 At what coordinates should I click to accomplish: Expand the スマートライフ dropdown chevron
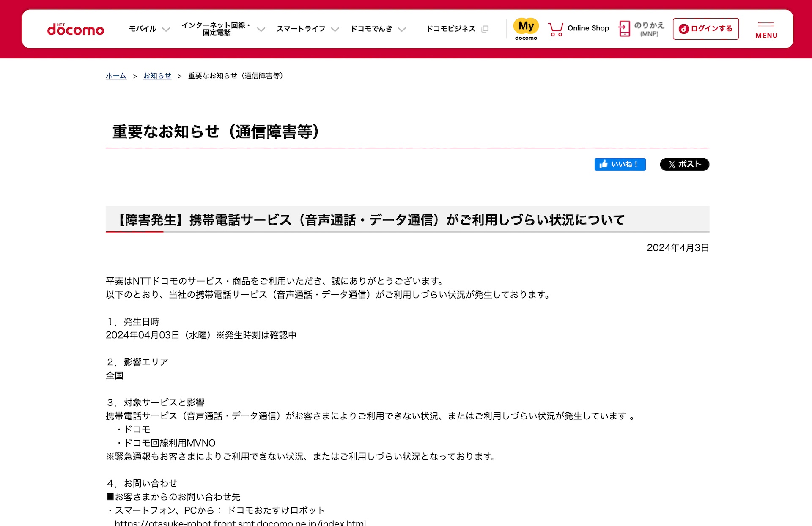[335, 29]
